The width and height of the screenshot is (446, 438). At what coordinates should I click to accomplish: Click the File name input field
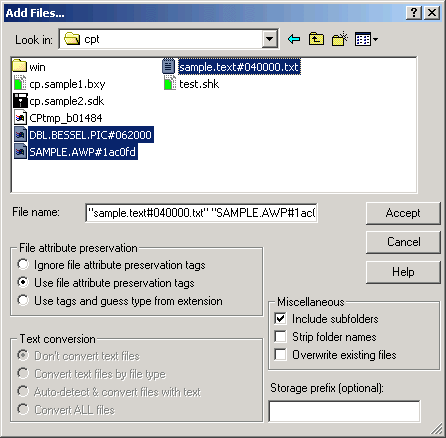click(201, 213)
